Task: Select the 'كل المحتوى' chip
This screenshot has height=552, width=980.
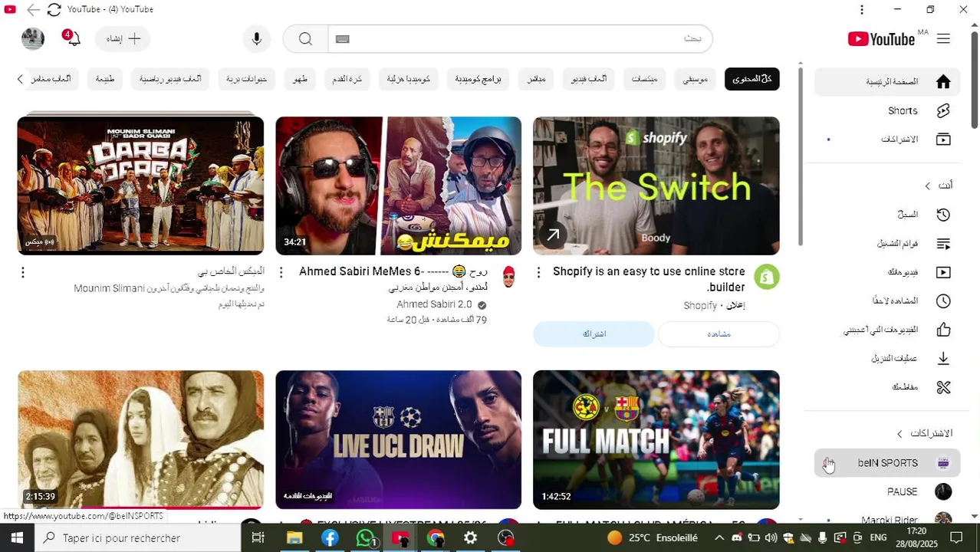Action: tap(751, 79)
